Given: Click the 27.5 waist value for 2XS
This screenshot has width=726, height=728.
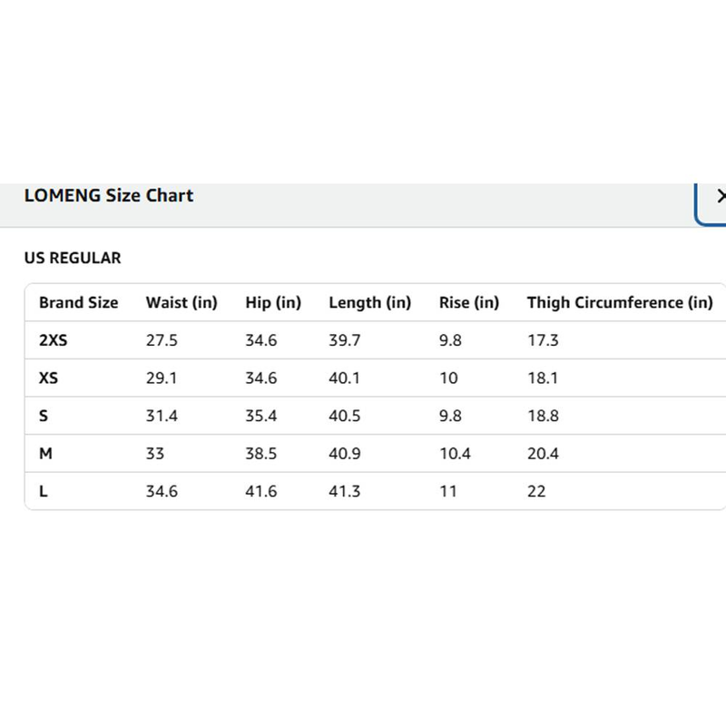Looking at the screenshot, I should pos(162,340).
